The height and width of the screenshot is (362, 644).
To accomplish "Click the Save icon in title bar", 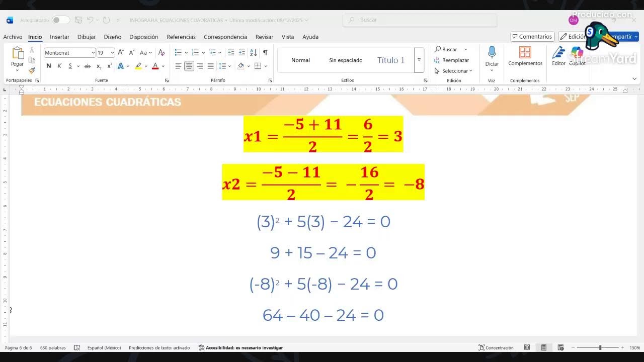I will (78, 20).
